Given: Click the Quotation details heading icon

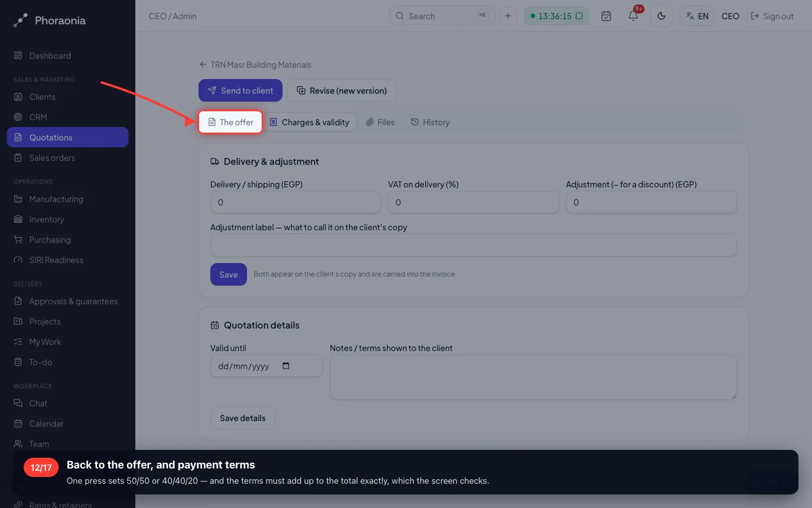Looking at the screenshot, I should click(215, 325).
